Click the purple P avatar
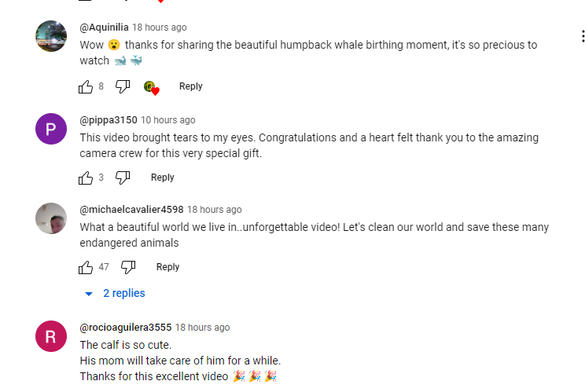Image resolution: width=585 pixels, height=392 pixels. (51, 129)
